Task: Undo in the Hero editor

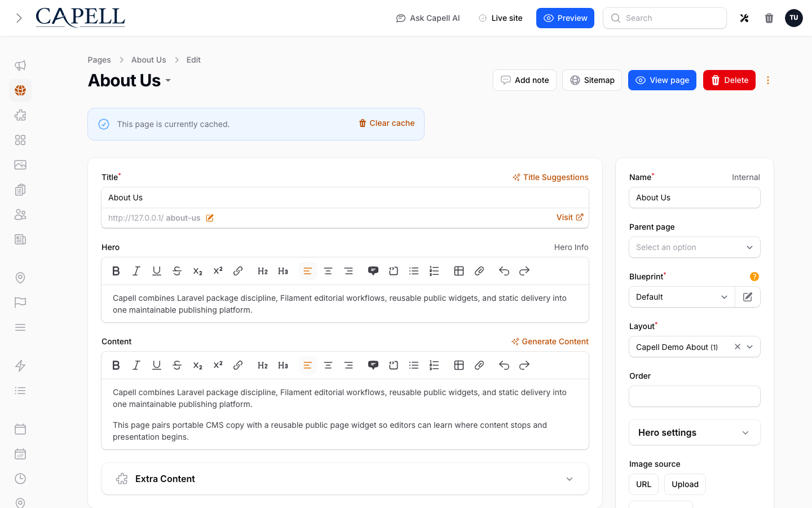Action: pyautogui.click(x=504, y=271)
